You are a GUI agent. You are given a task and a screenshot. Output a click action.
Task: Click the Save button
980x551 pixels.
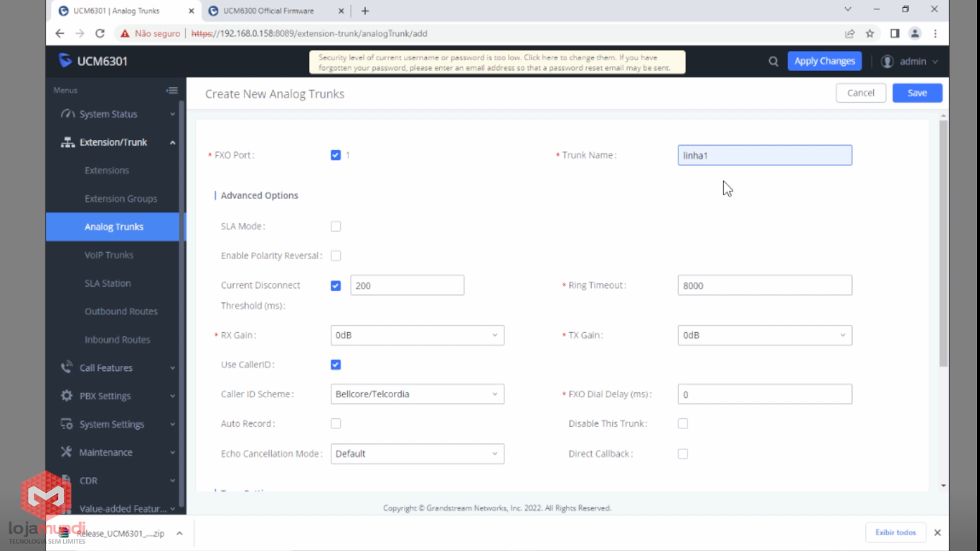point(917,93)
